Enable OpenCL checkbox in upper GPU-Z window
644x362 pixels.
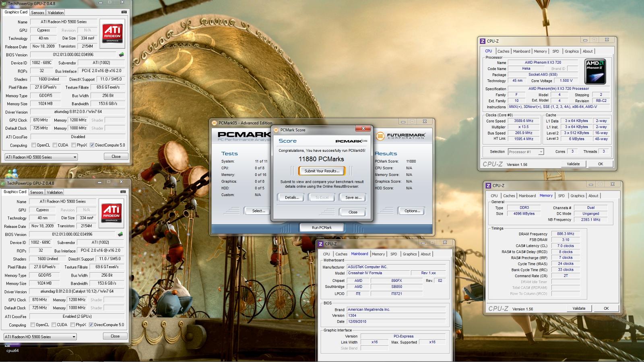coord(34,145)
